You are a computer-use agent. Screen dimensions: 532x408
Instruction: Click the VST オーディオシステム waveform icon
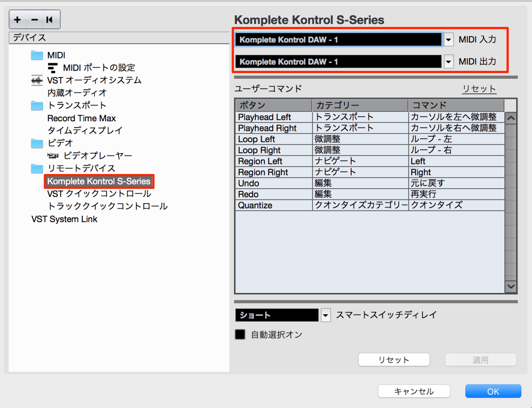pyautogui.click(x=37, y=80)
